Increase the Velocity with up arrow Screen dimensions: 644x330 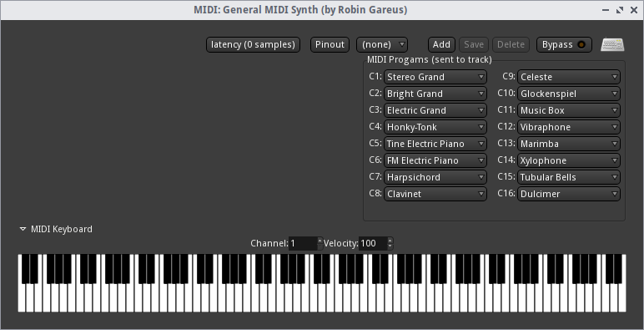click(390, 240)
